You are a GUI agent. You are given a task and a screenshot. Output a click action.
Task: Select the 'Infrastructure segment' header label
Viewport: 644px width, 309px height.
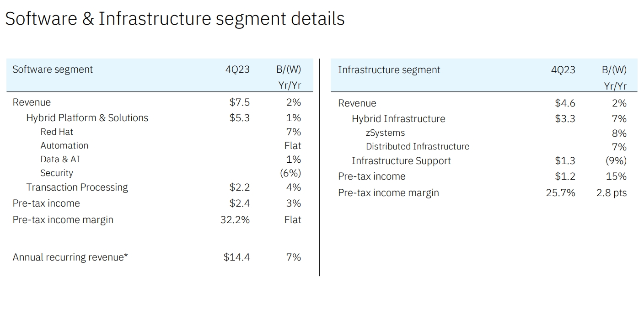pos(389,70)
